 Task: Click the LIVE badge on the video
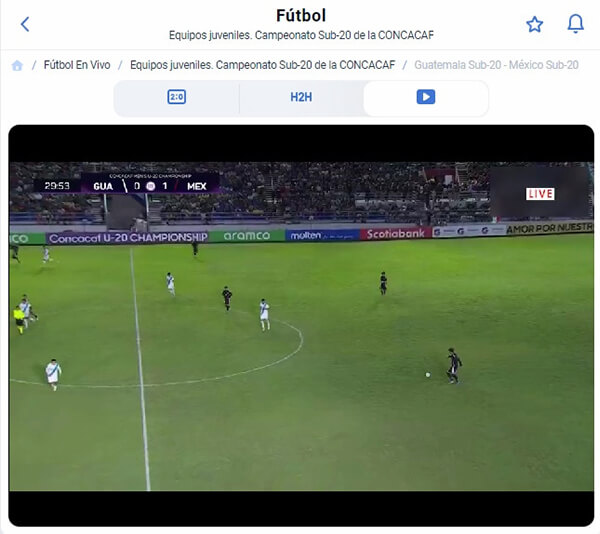point(540,194)
